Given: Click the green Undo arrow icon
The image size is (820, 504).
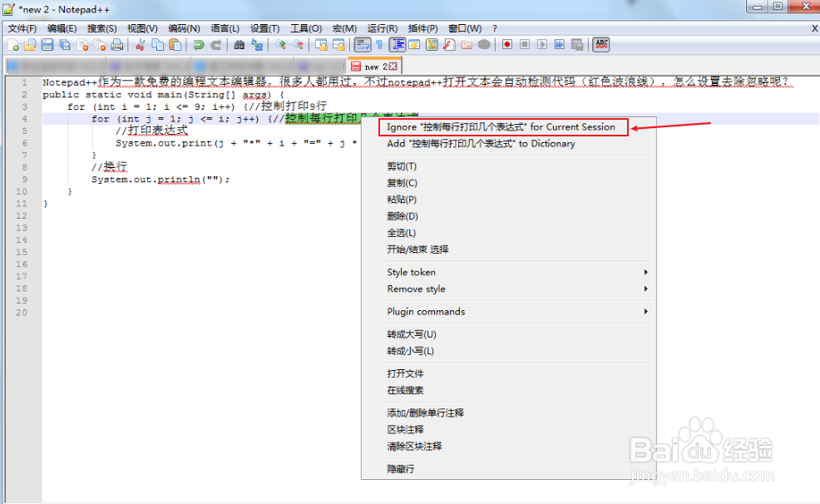Looking at the screenshot, I should (x=198, y=45).
